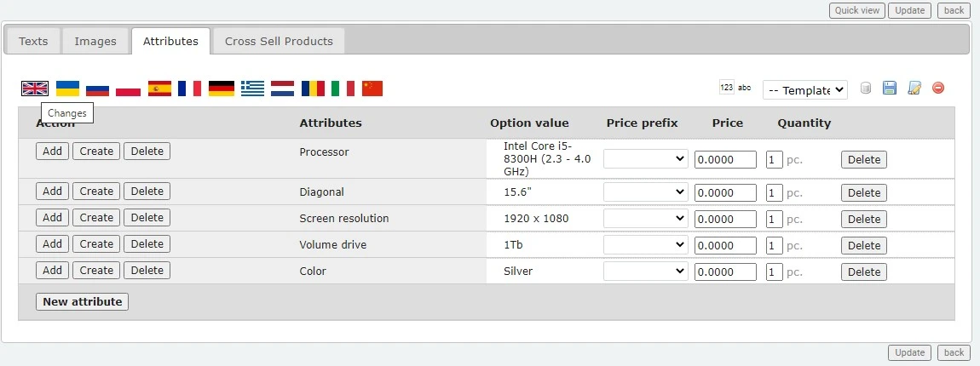Image resolution: width=980 pixels, height=366 pixels.
Task: Choose the Spanish flag language
Action: pyautogui.click(x=159, y=89)
